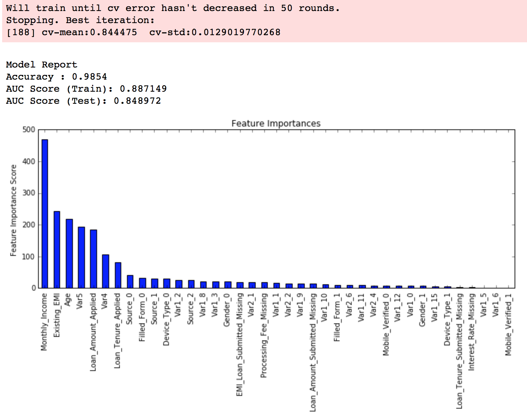Image resolution: width=527 pixels, height=420 pixels.
Task: Select the Existing_EMI bar
Action: (x=57, y=249)
